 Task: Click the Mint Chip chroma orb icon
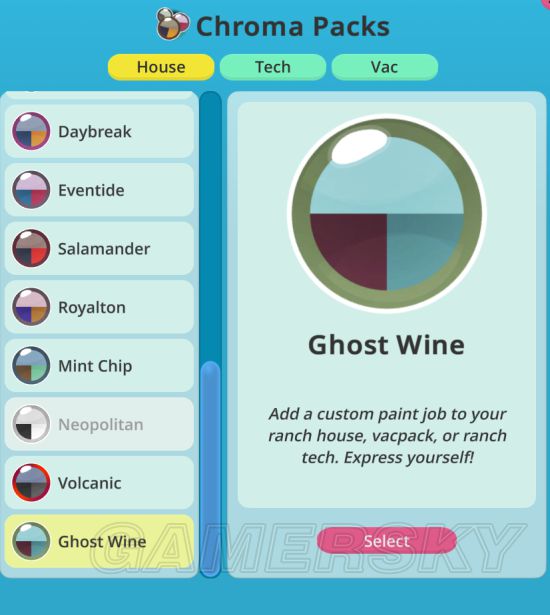[31, 365]
